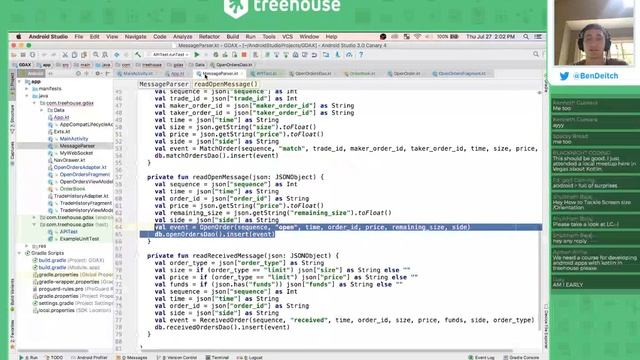Screen dimensions: 640x360
Task: Open the APITest run configuration dropdown
Action: (x=170, y=55)
